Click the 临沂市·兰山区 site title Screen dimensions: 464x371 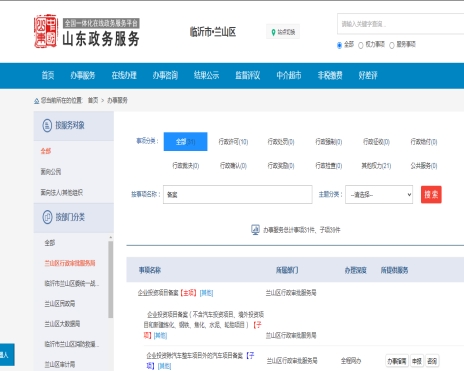(x=213, y=32)
